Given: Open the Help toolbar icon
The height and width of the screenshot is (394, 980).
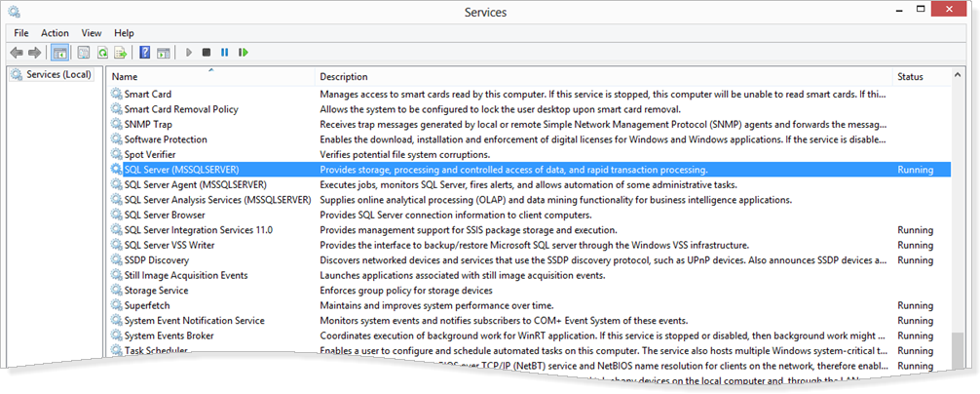Looking at the screenshot, I should coord(145,53).
